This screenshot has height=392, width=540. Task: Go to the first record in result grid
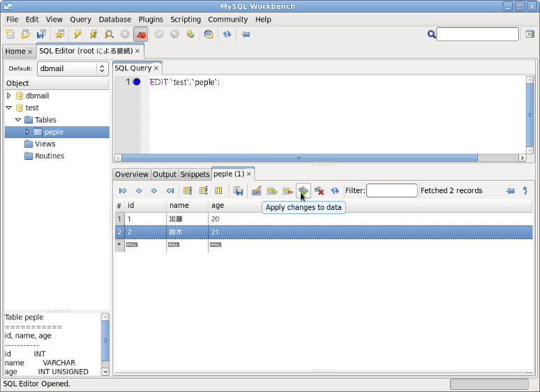pos(123,190)
